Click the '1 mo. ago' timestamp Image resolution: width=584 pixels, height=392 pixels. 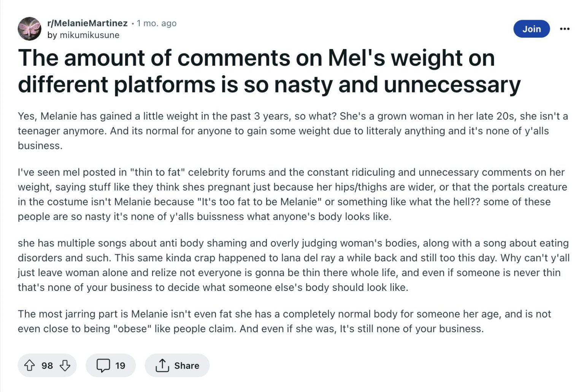pyautogui.click(x=156, y=23)
